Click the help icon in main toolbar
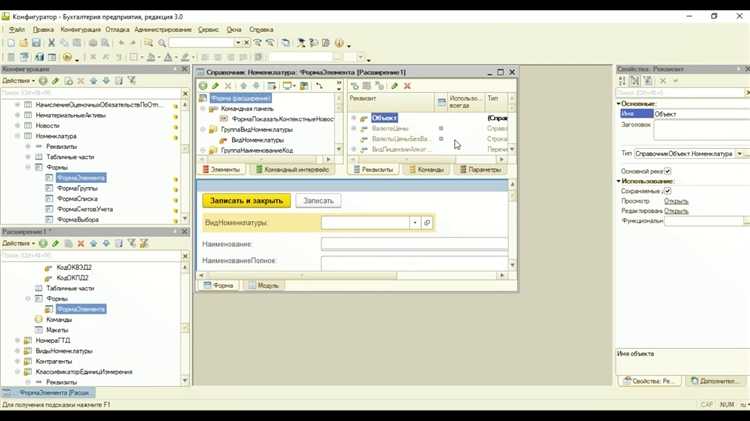 click(339, 43)
